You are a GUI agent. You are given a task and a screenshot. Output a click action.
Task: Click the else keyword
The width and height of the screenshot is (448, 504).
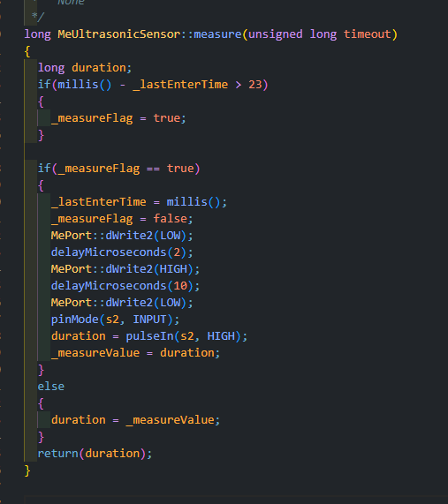[51, 387]
